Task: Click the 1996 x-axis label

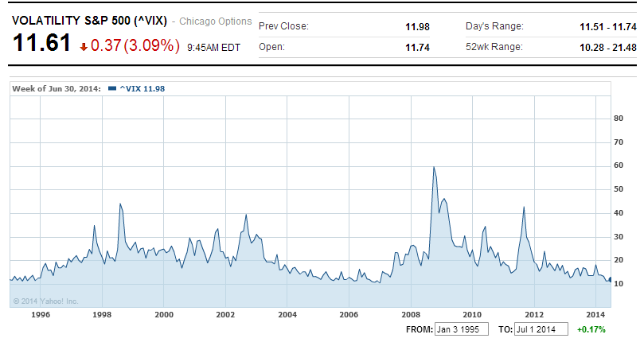Action: (x=41, y=315)
